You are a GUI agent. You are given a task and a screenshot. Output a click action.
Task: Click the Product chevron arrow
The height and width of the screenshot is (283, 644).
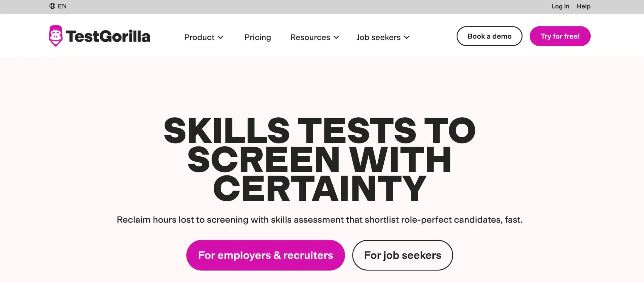(x=221, y=37)
